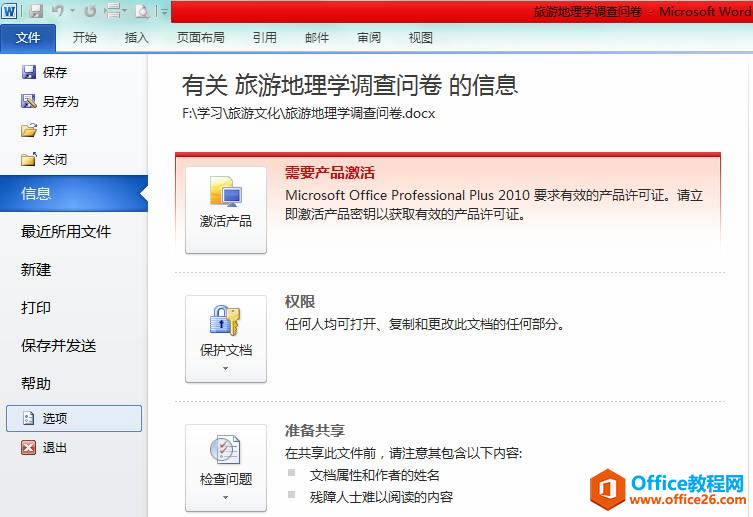
Task: Switch to the 插入 ribbon tab
Action: coord(136,37)
